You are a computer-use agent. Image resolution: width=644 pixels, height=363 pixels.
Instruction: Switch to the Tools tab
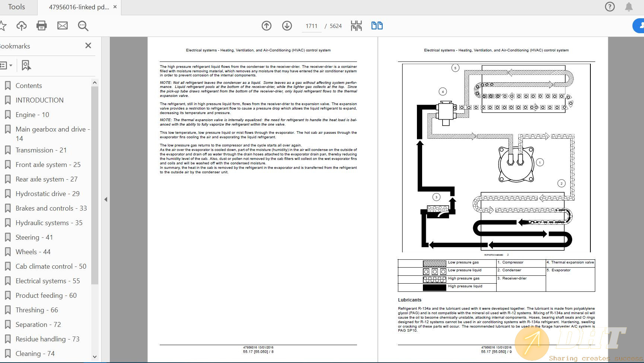(17, 7)
